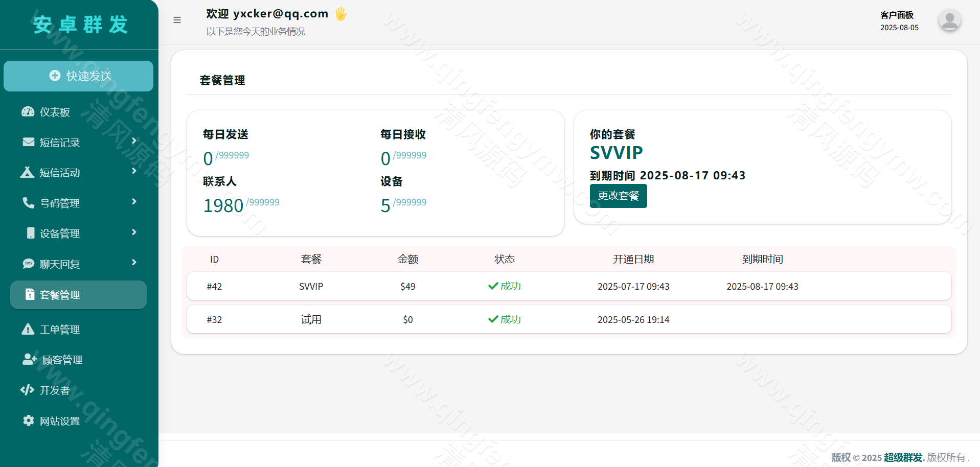Open the 开发者 sidebar entry

pos(78,390)
